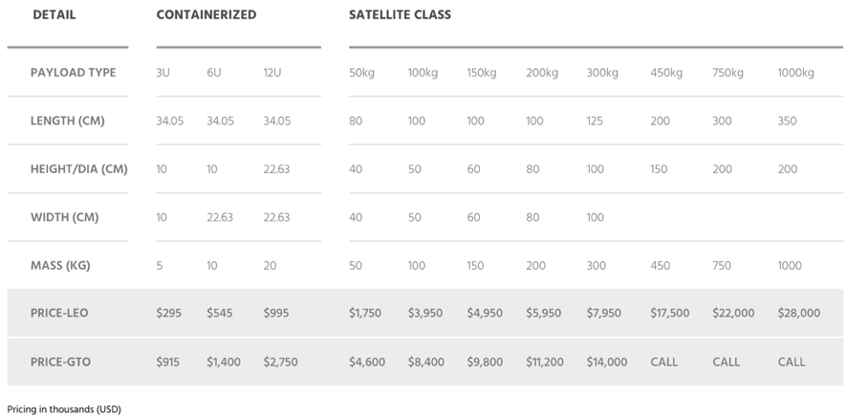Click the CONTAINERIZED column group header
Screen dimensions: 868x418
[206, 15]
